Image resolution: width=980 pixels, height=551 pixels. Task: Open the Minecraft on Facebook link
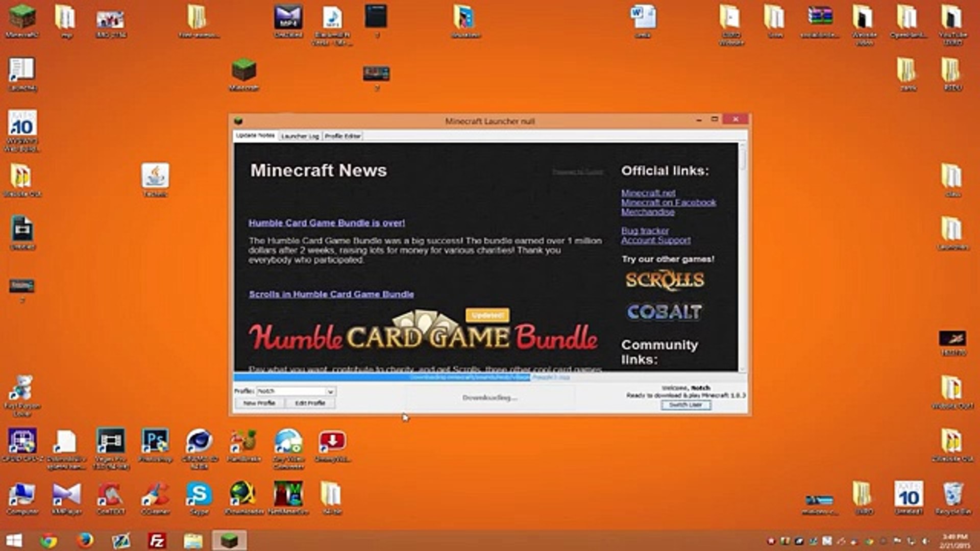click(x=668, y=203)
